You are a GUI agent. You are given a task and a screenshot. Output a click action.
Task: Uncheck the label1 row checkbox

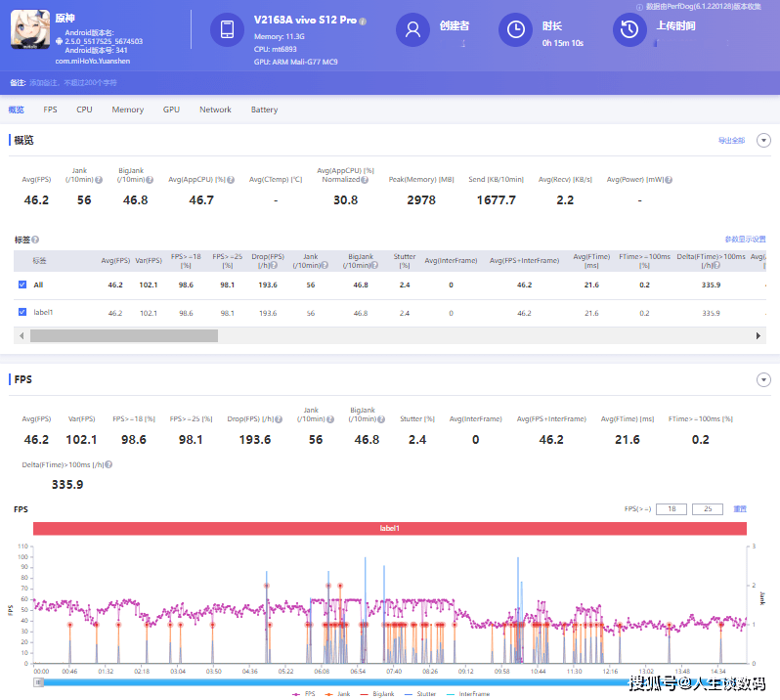tap(22, 313)
